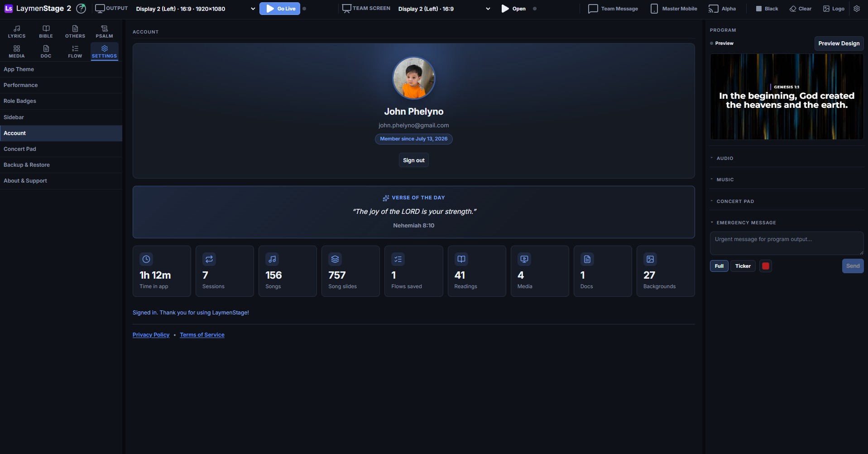Open Sidebar settings

coord(61,117)
